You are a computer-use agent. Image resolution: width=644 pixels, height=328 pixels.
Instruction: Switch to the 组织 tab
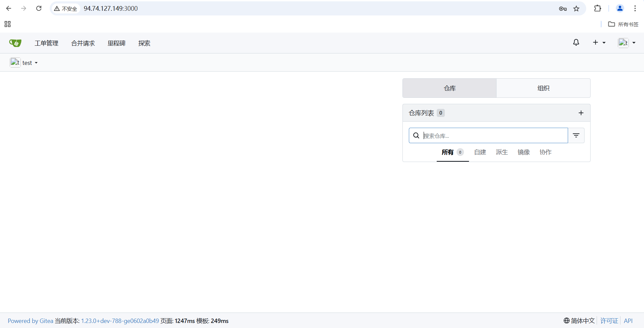click(x=543, y=88)
